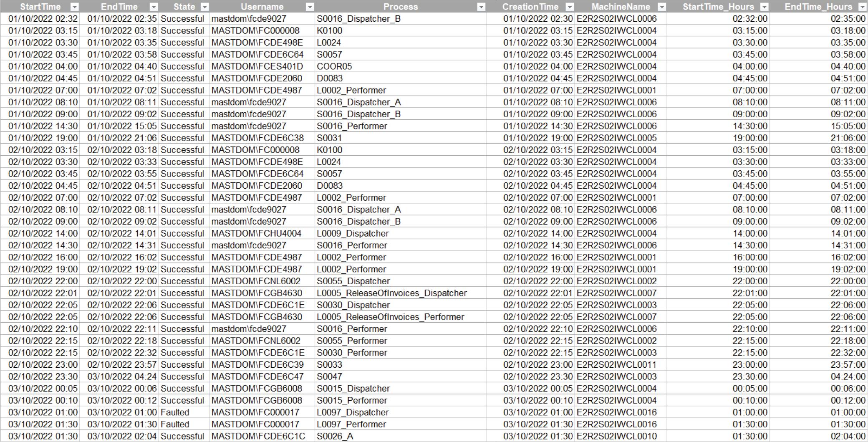
Task: Select the COOR05 process cell
Action: (334, 66)
